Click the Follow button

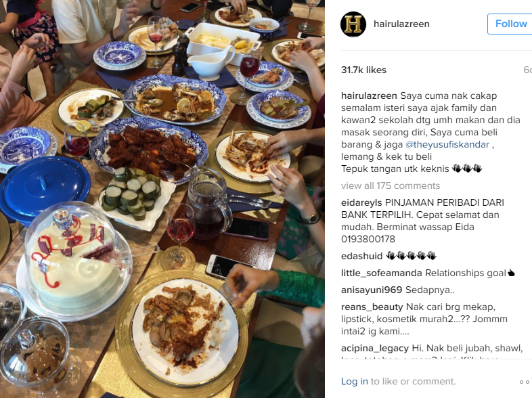[510, 24]
